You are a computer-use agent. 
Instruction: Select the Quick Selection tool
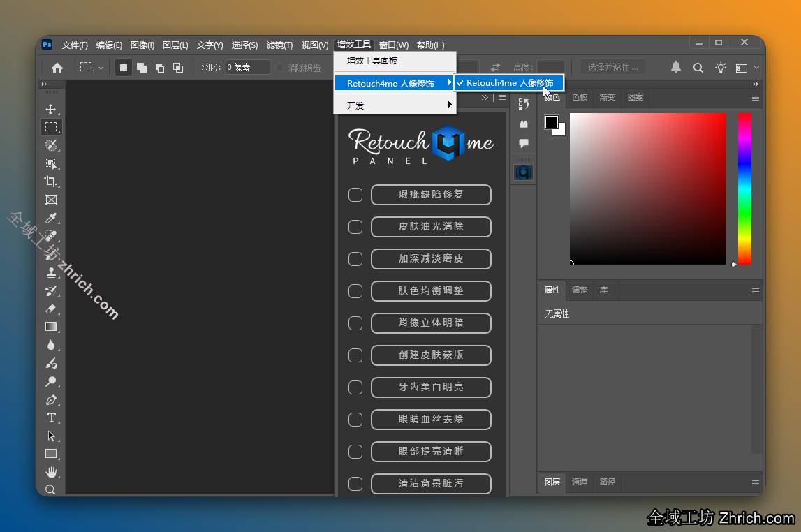pos(50,145)
